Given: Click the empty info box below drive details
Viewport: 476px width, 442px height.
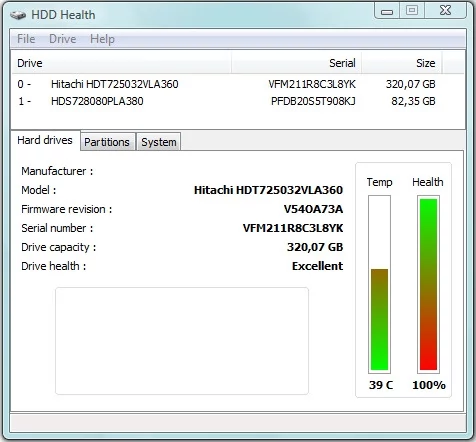Looking at the screenshot, I should (x=182, y=341).
